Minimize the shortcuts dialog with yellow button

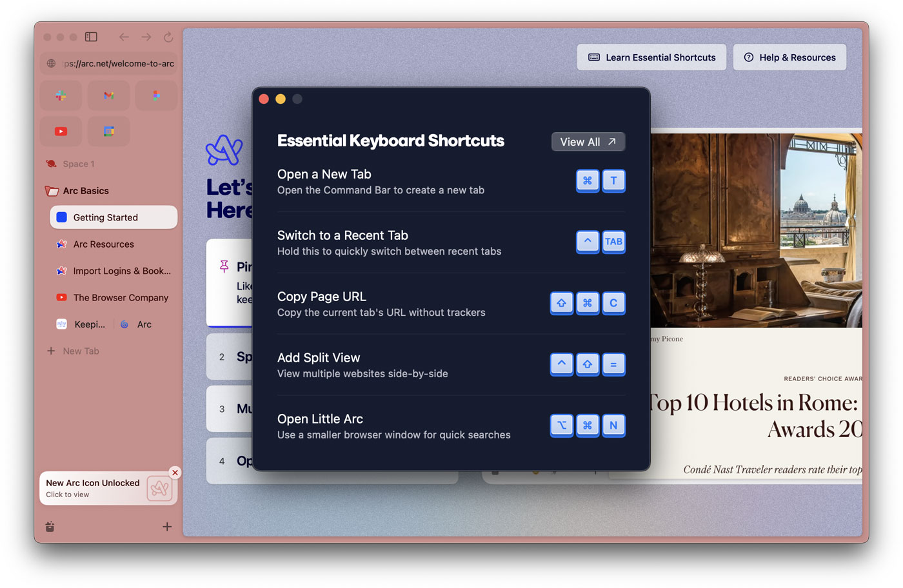coord(281,99)
